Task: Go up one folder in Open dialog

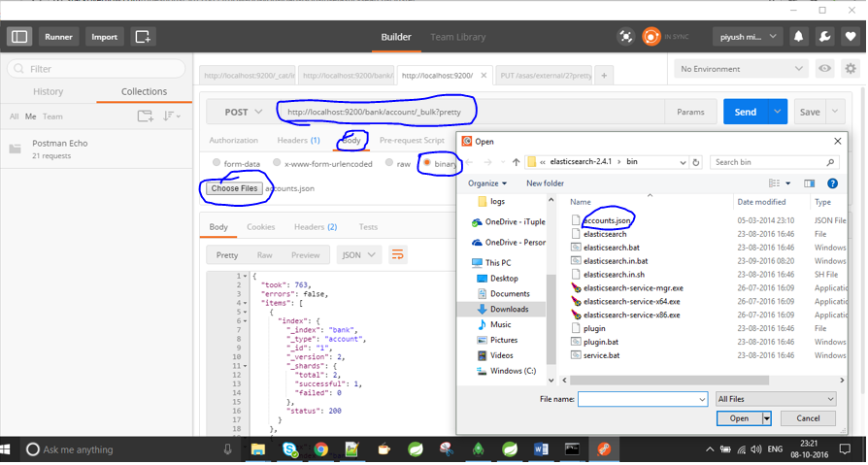Action: [x=516, y=162]
